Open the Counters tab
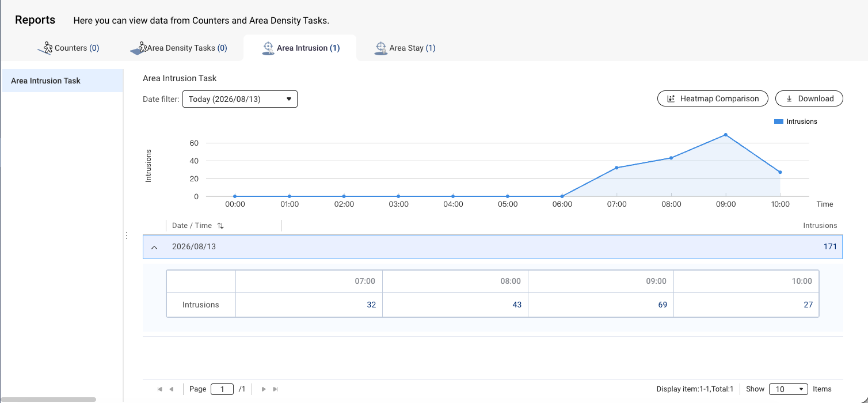 pos(68,48)
